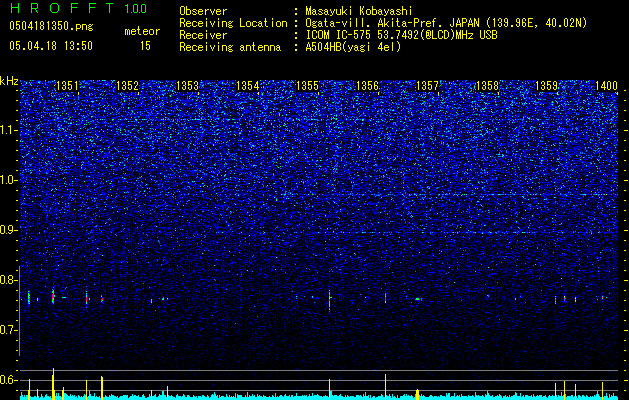The height and width of the screenshot is (400, 629).
Task: Click the 1358 time marker
Action: [487, 86]
